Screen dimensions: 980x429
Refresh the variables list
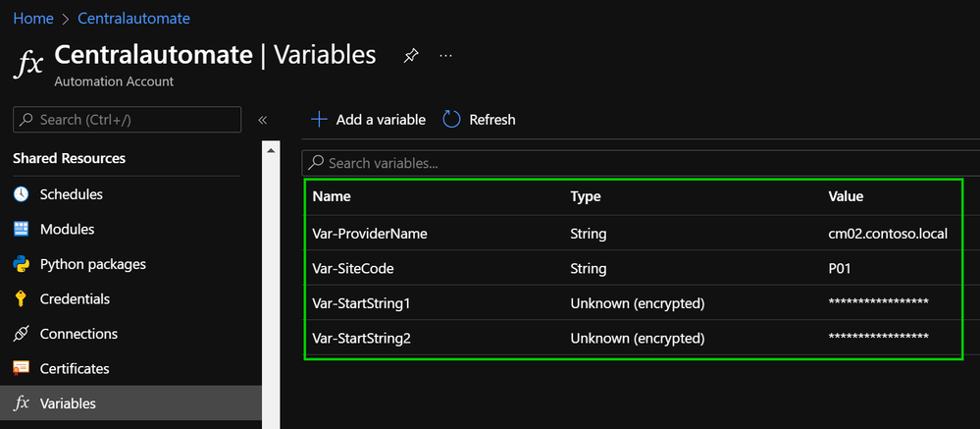click(x=479, y=120)
